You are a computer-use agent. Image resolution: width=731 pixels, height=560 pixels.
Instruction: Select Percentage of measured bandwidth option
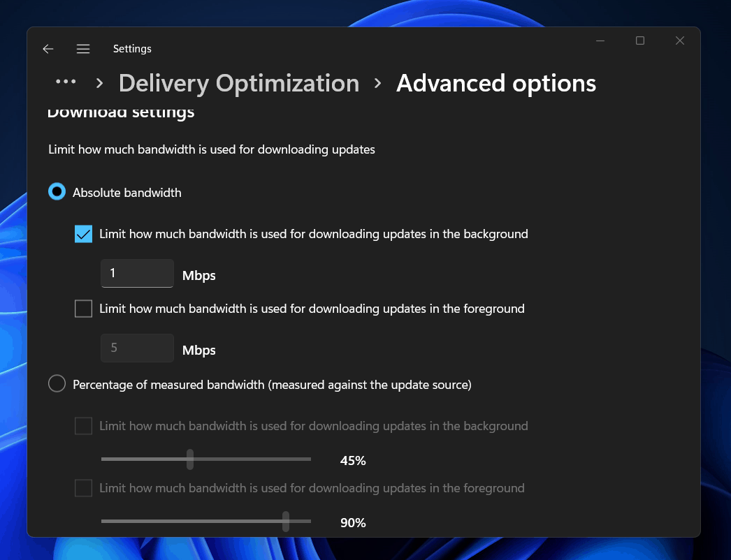coord(57,384)
